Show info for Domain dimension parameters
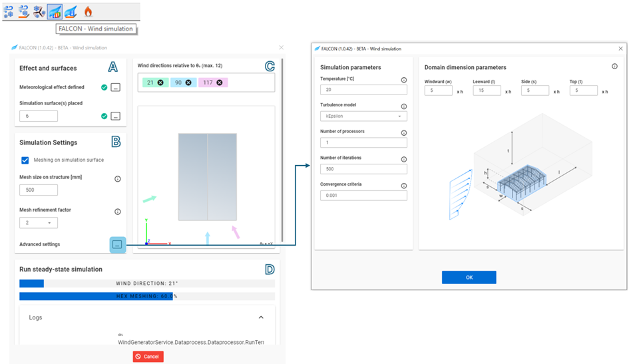 tap(614, 67)
